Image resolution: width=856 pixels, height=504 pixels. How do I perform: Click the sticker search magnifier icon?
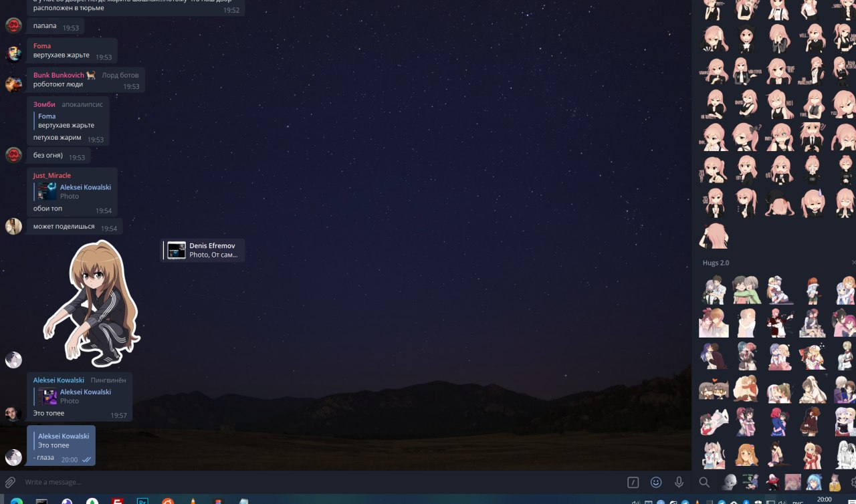pos(704,482)
